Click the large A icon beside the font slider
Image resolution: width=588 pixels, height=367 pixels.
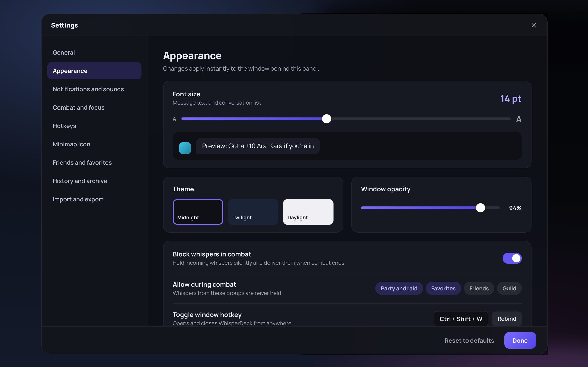click(x=518, y=119)
